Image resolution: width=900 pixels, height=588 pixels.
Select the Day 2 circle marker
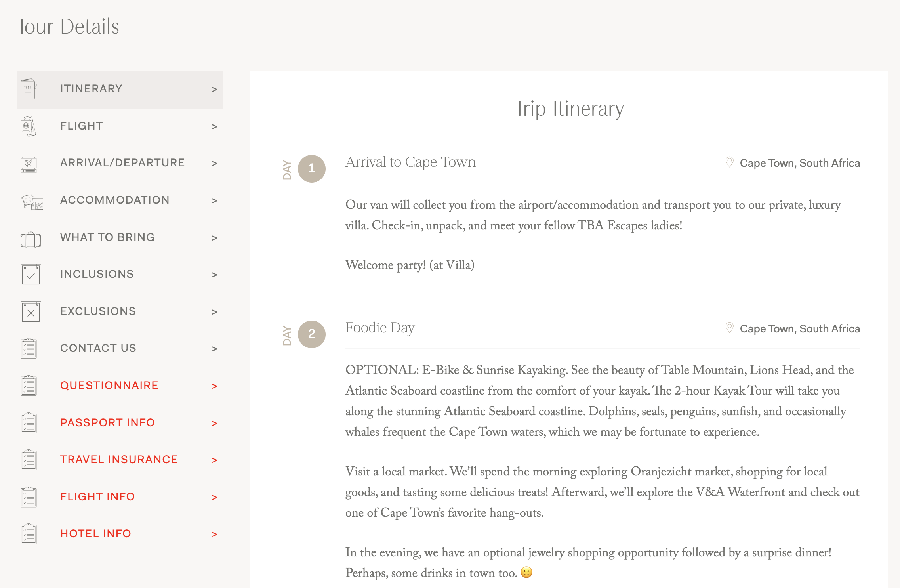pos(312,334)
